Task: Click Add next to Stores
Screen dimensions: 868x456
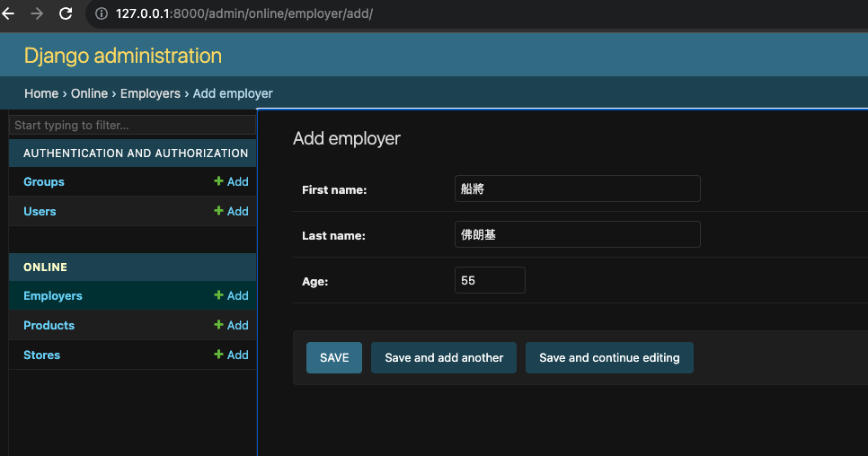Action: click(231, 355)
